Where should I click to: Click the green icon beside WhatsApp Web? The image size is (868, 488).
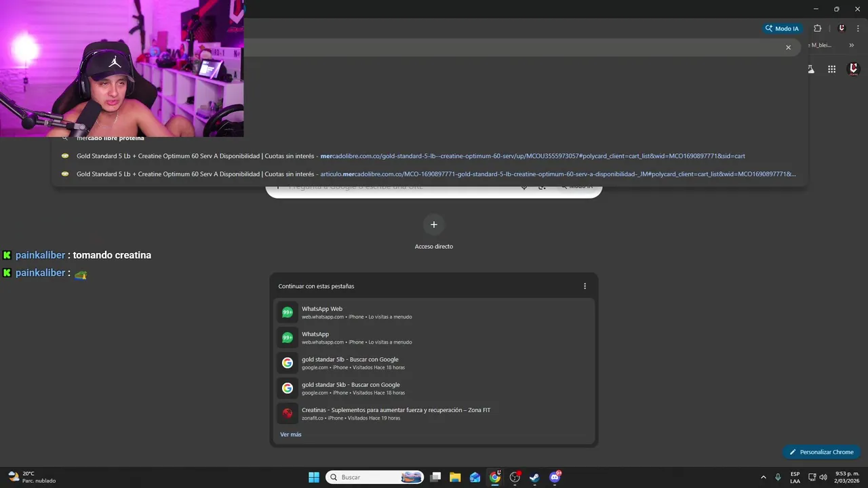pyautogui.click(x=288, y=312)
